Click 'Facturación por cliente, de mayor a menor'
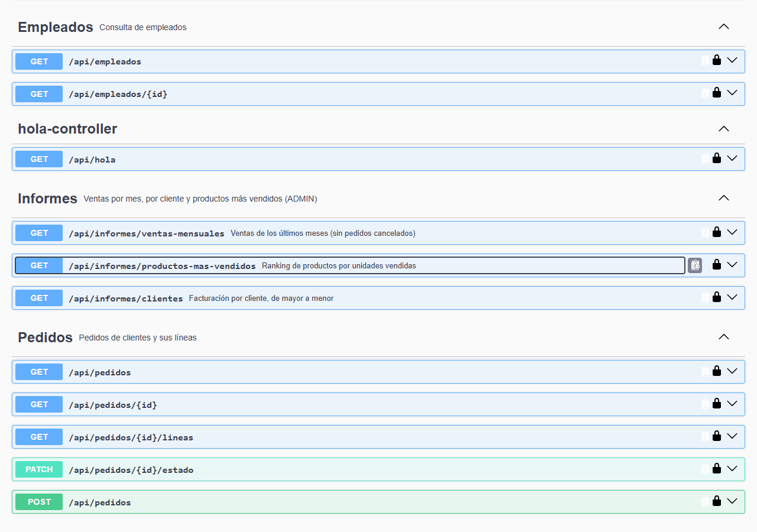 [261, 299]
